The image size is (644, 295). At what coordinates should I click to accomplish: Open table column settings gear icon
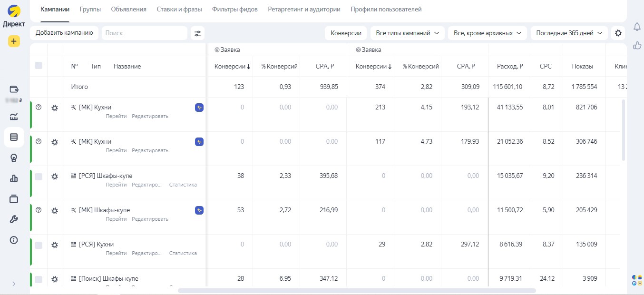[618, 33]
